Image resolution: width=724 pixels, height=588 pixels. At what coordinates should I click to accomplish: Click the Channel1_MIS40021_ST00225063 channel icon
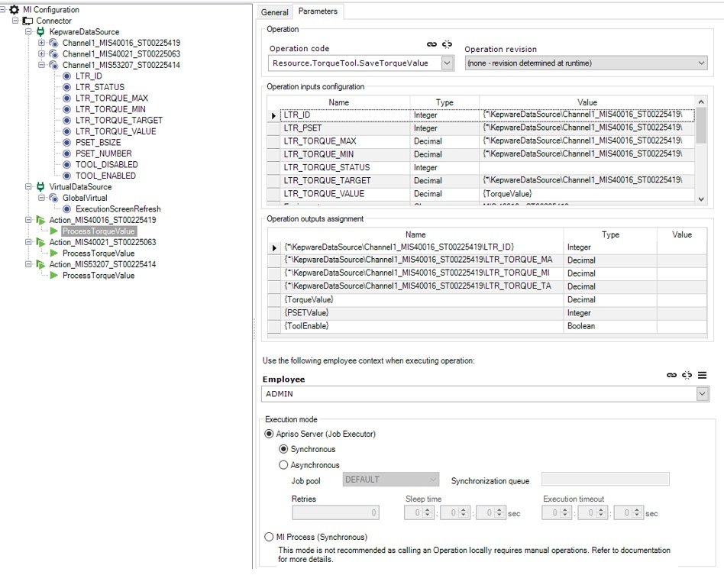(x=53, y=54)
